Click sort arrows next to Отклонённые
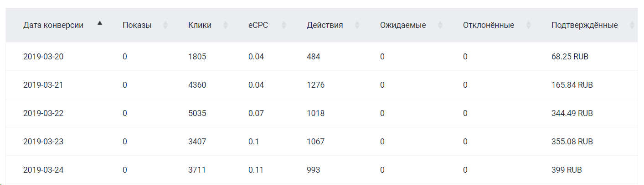This screenshot has width=644, height=185. click(x=528, y=25)
